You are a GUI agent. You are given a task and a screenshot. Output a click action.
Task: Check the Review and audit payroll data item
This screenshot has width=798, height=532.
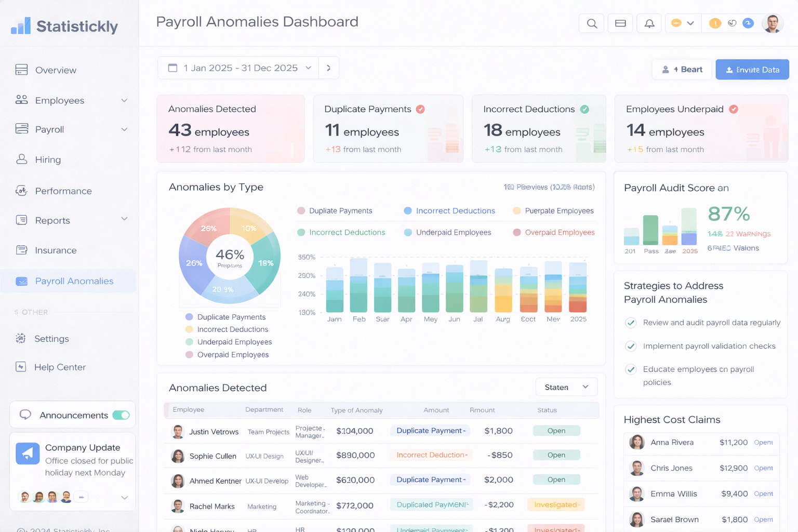(630, 323)
